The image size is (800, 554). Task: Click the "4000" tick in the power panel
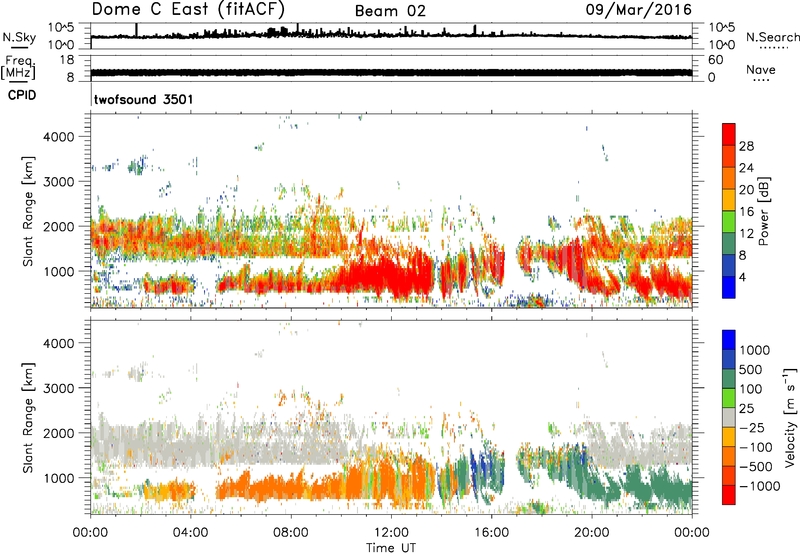point(59,137)
